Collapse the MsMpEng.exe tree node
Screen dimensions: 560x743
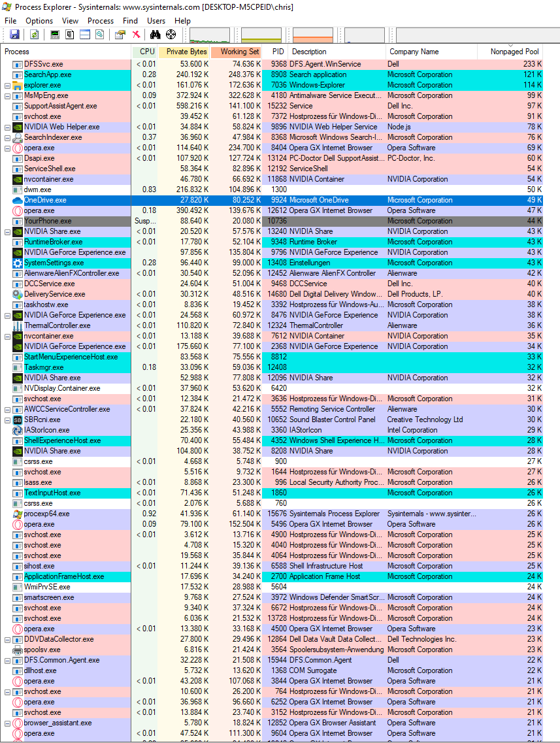[7, 96]
